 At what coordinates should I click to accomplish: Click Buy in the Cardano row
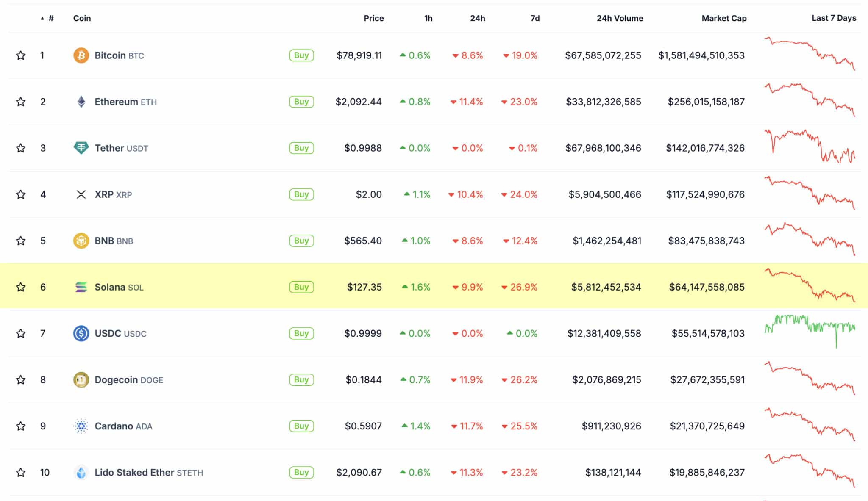(301, 426)
